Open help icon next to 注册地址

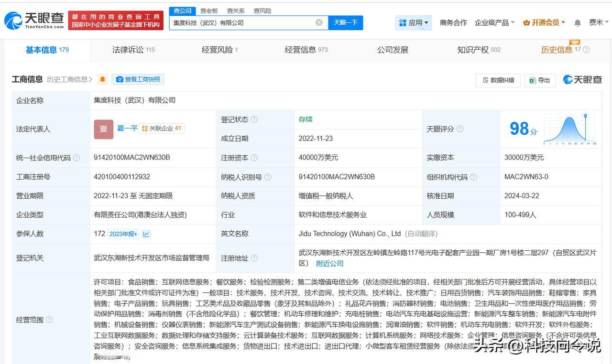pyautogui.click(x=254, y=258)
